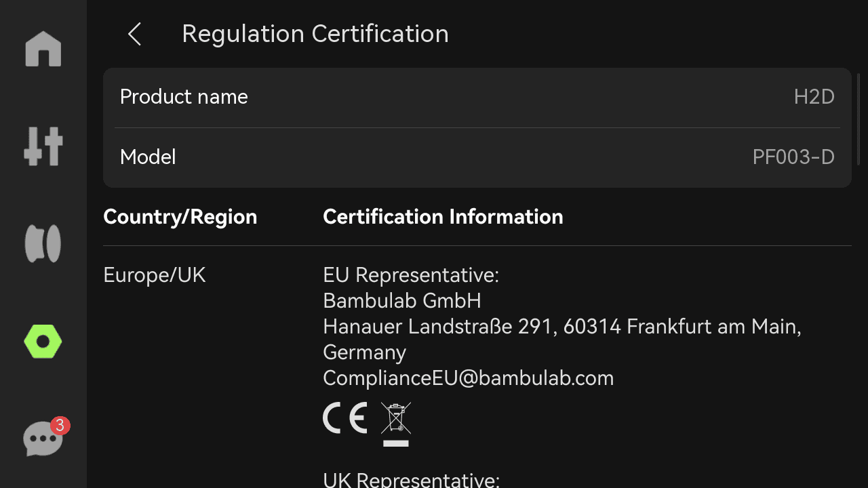This screenshot has height=488, width=868.
Task: Click the Europe/UK region label
Action: coord(155,275)
